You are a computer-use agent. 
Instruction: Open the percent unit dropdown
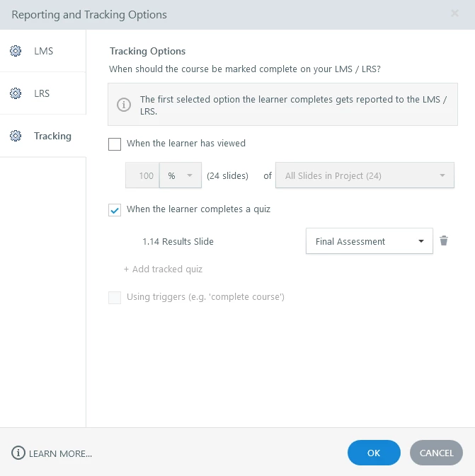(x=181, y=176)
